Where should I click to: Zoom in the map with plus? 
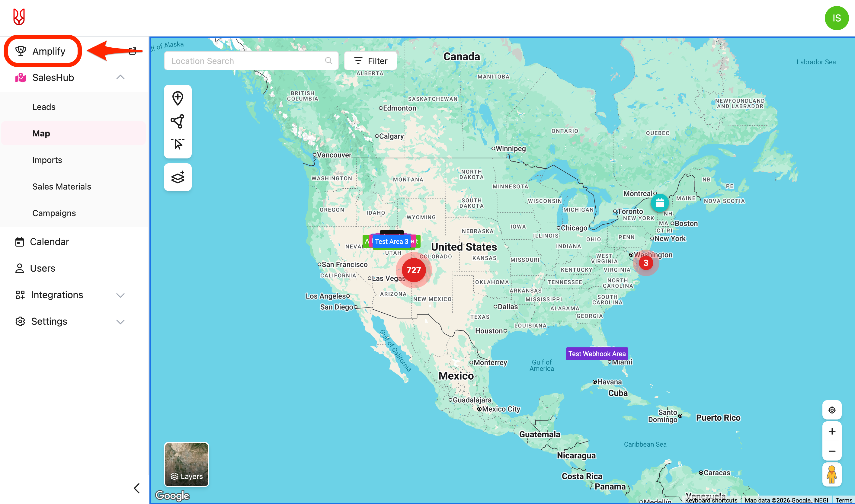click(x=832, y=431)
